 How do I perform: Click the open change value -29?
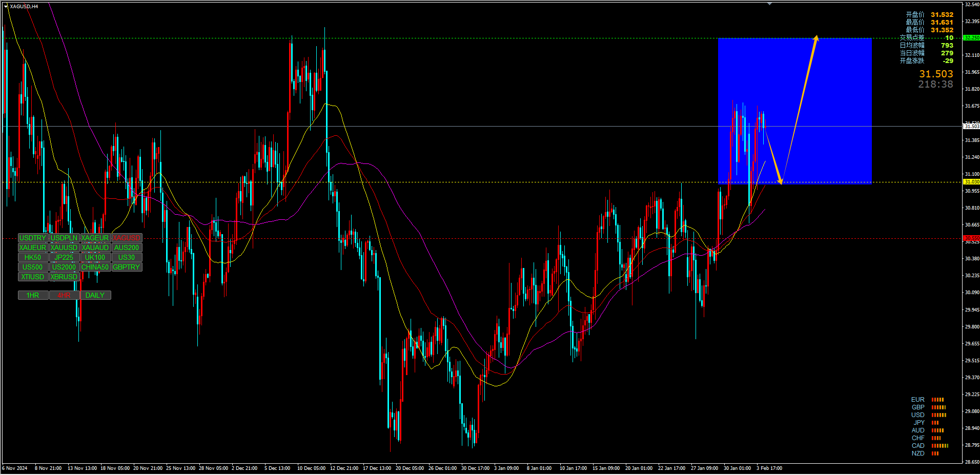coord(948,61)
